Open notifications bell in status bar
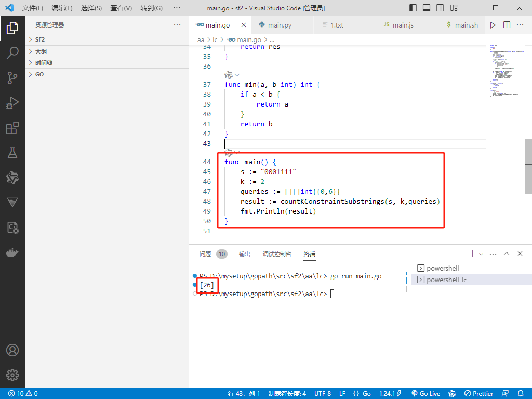This screenshot has height=399, width=532. (x=521, y=393)
